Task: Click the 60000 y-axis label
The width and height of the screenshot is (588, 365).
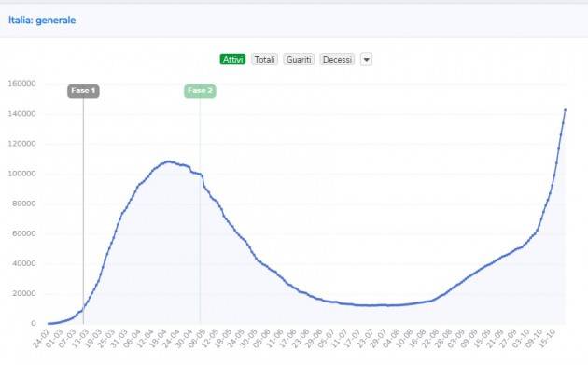Action: pyautogui.click(x=24, y=233)
